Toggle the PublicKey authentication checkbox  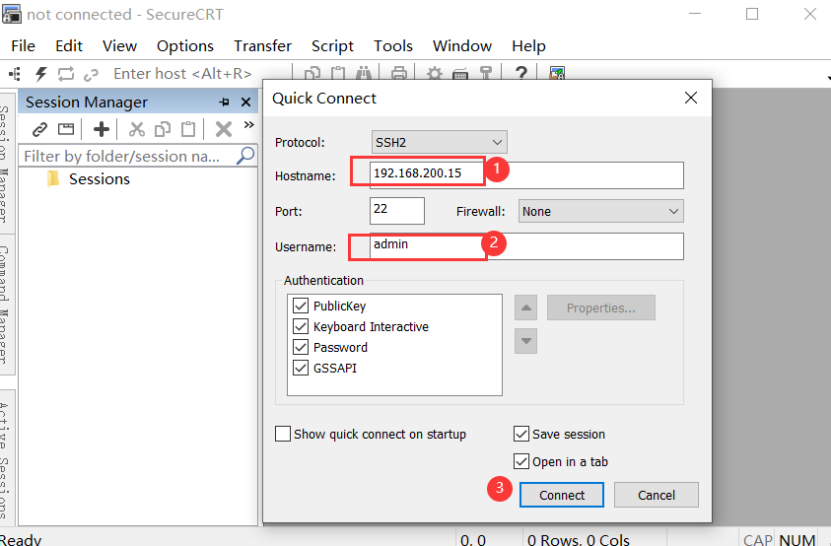tap(300, 306)
